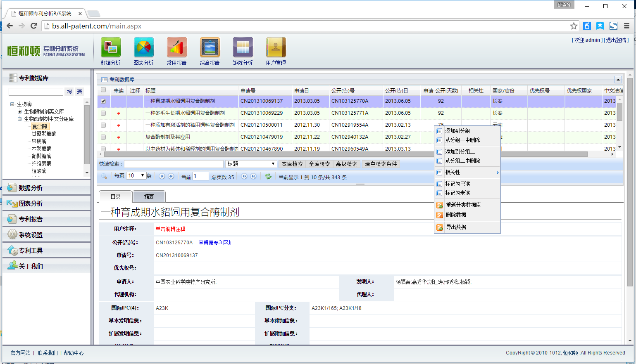The height and width of the screenshot is (364, 636).
Task: Bookmark page with the star icon
Action: (574, 26)
